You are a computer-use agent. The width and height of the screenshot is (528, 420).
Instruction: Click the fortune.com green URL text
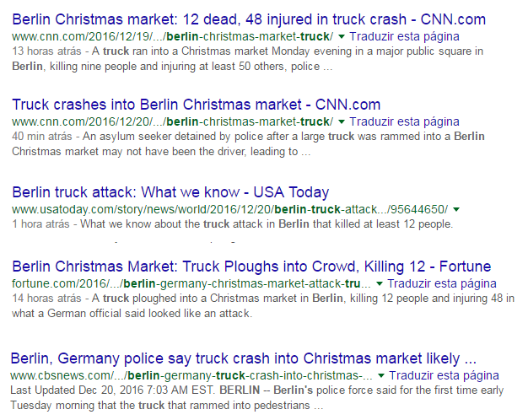coord(191,283)
